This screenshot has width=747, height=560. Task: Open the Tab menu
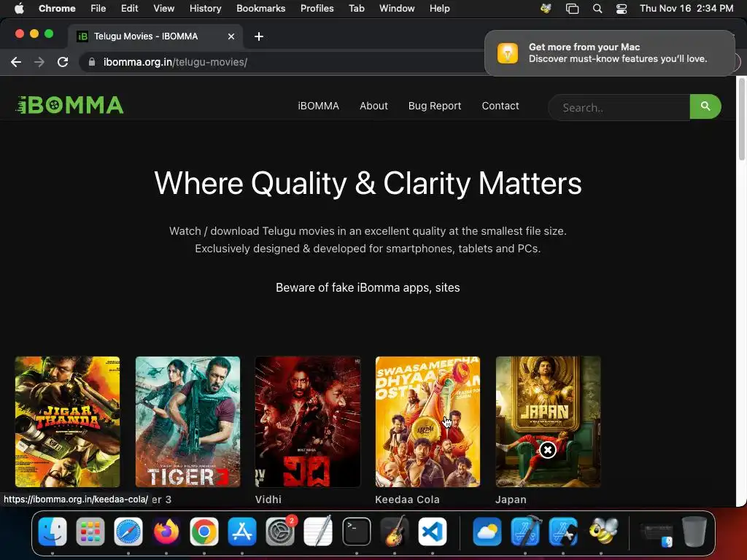click(356, 8)
